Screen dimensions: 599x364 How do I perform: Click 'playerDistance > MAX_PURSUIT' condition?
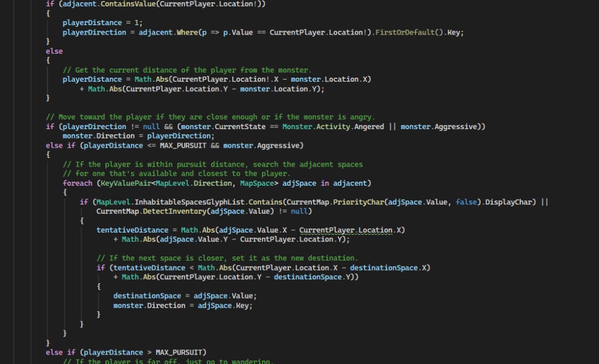click(x=143, y=352)
